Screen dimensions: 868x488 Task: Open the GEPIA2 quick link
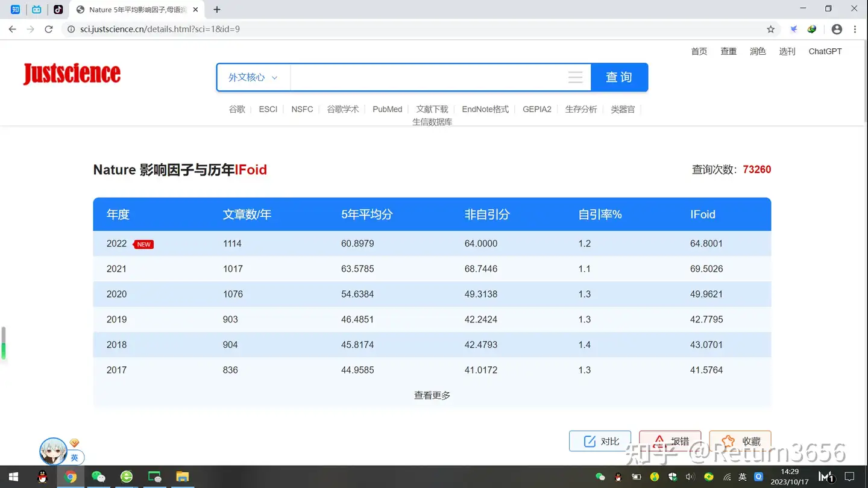click(537, 109)
